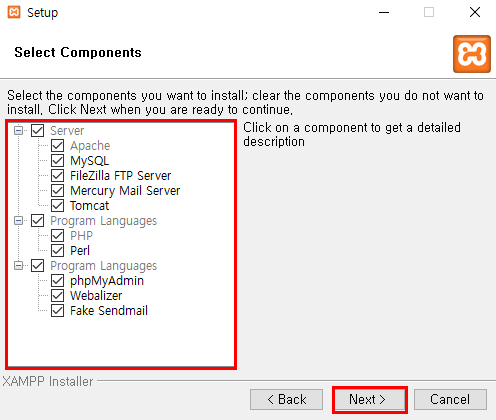Disable the Tomcat component checkbox

(57, 205)
